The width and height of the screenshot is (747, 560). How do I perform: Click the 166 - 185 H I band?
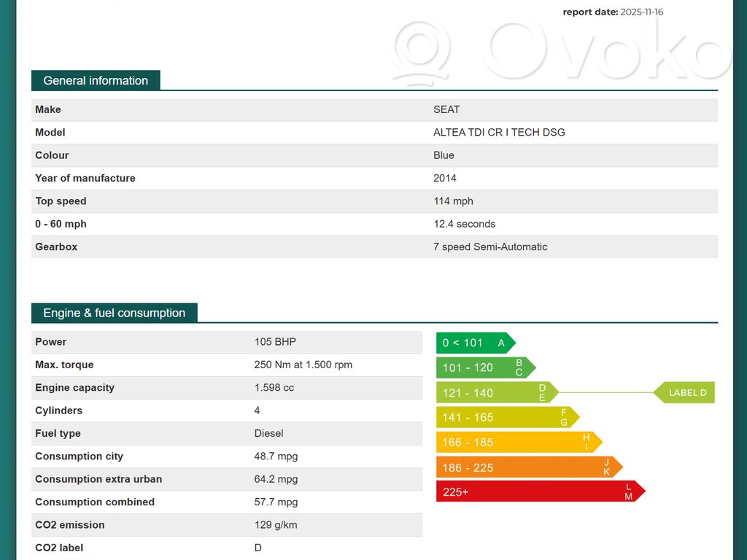519,443
